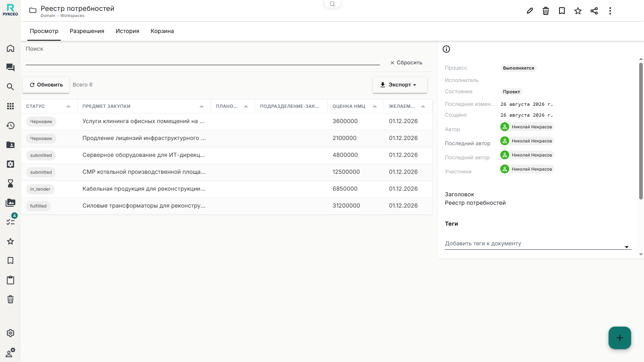Open recent history clock icon in sidebar
644x362 pixels.
(x=10, y=125)
